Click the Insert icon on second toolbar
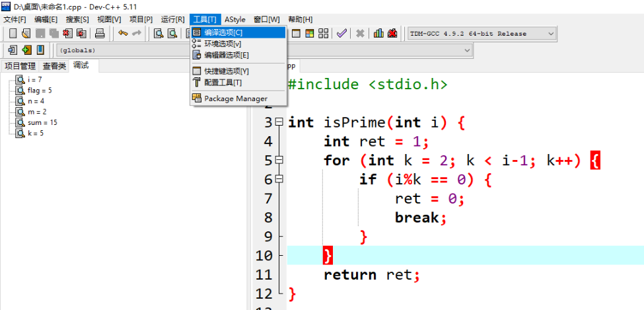 13,50
